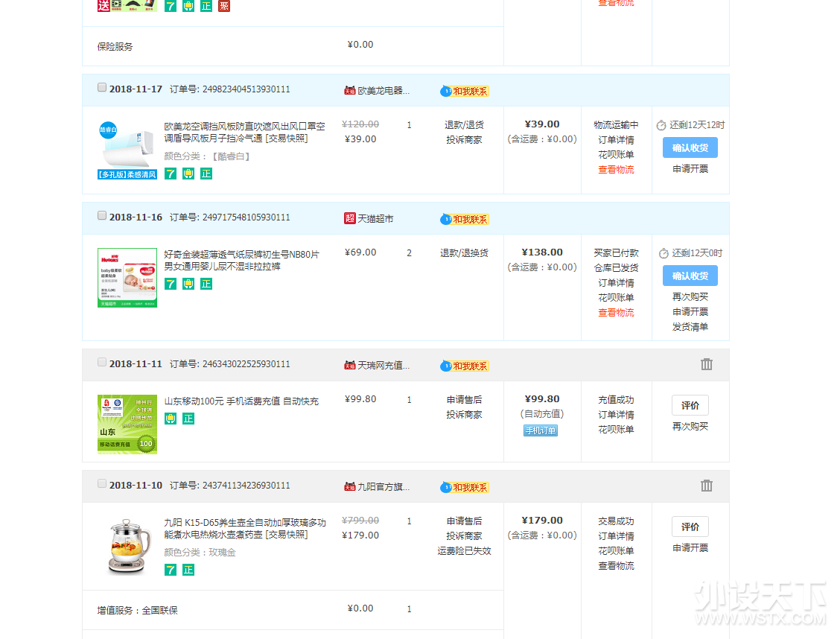This screenshot has height=639, width=840.
Task: Click the countdown clock icon beside 还剩12天0时
Action: click(x=664, y=253)
